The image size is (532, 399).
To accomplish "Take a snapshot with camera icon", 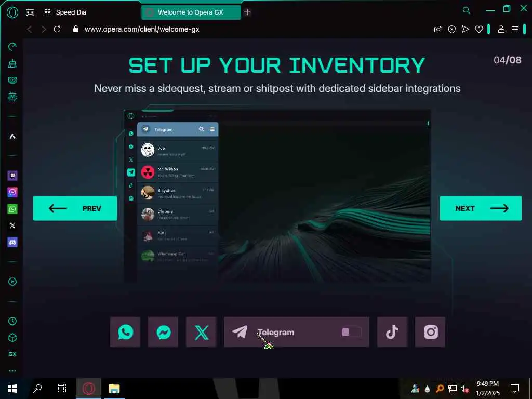I will click(x=438, y=30).
